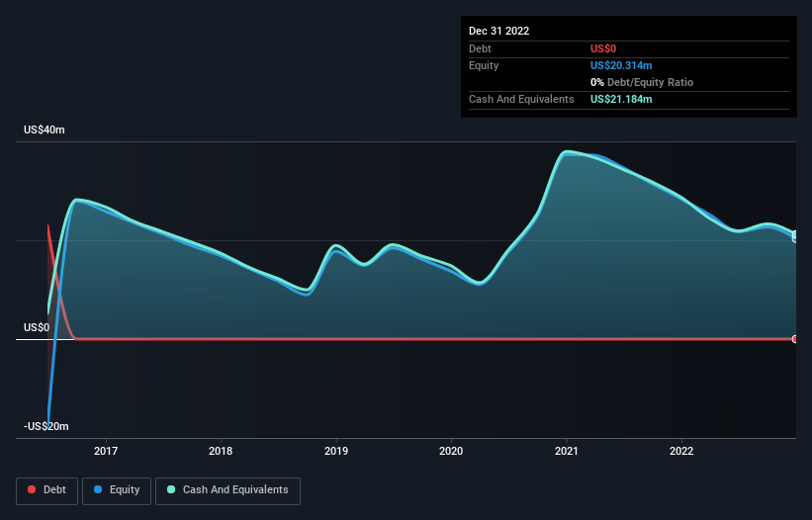Click the blue Equity legend dot
The width and height of the screenshot is (812, 520).
pos(98,489)
